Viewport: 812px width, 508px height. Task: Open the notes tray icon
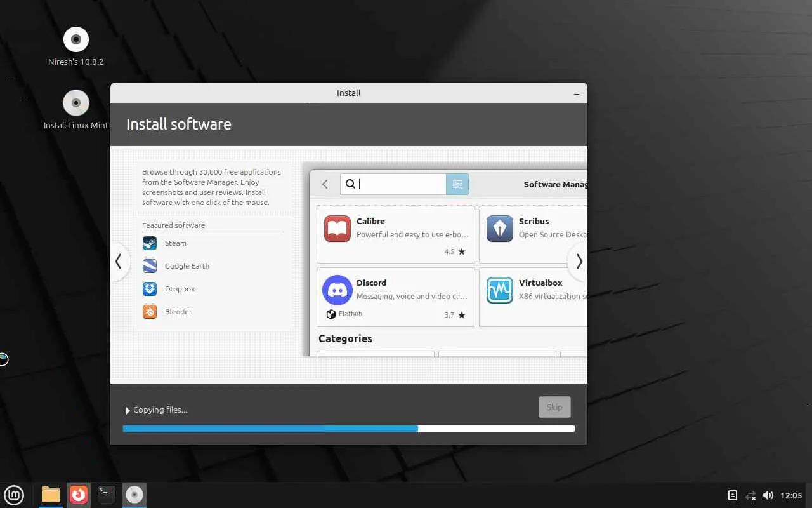click(x=733, y=495)
